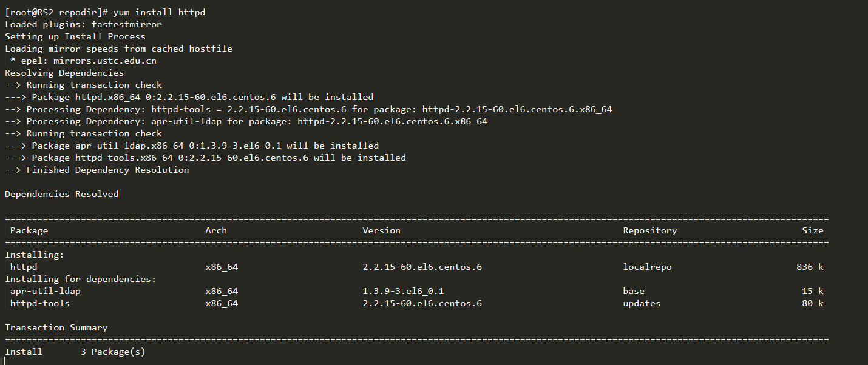Click the 'Transaction Summary' heading
868x365 pixels.
pos(56,327)
